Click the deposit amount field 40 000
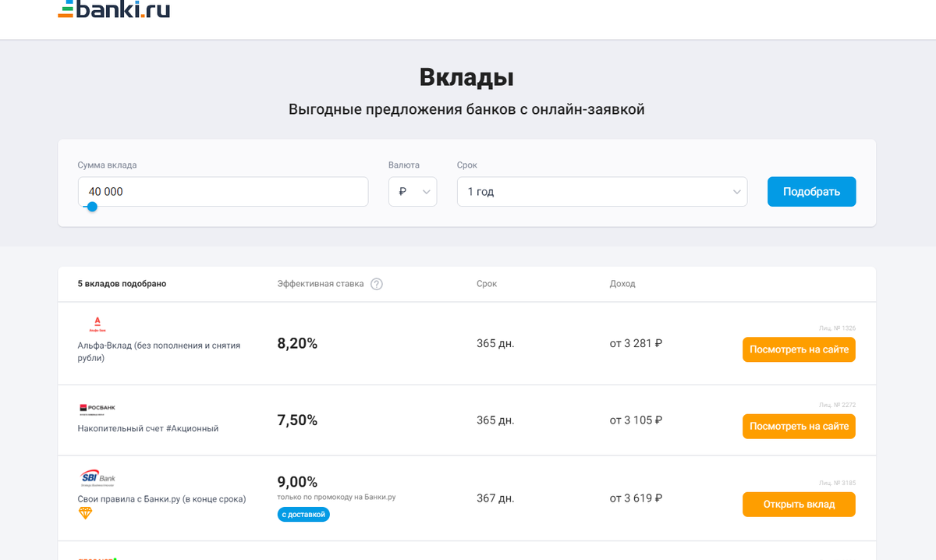936x560 pixels. click(223, 192)
